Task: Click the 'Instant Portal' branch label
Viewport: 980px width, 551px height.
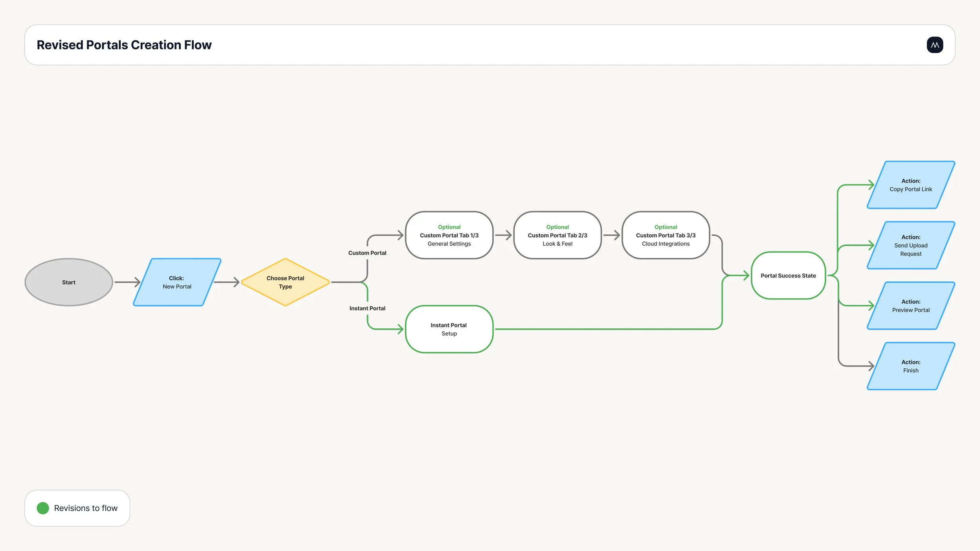Action: click(367, 308)
